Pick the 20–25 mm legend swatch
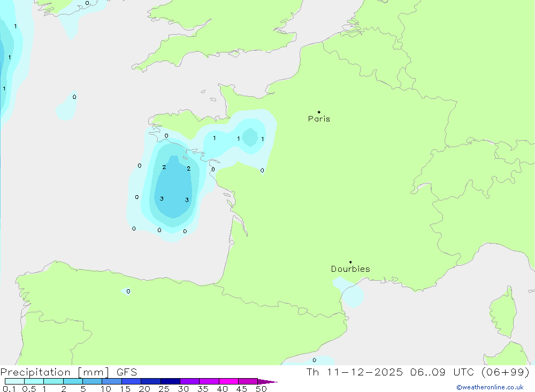 (x=151, y=381)
